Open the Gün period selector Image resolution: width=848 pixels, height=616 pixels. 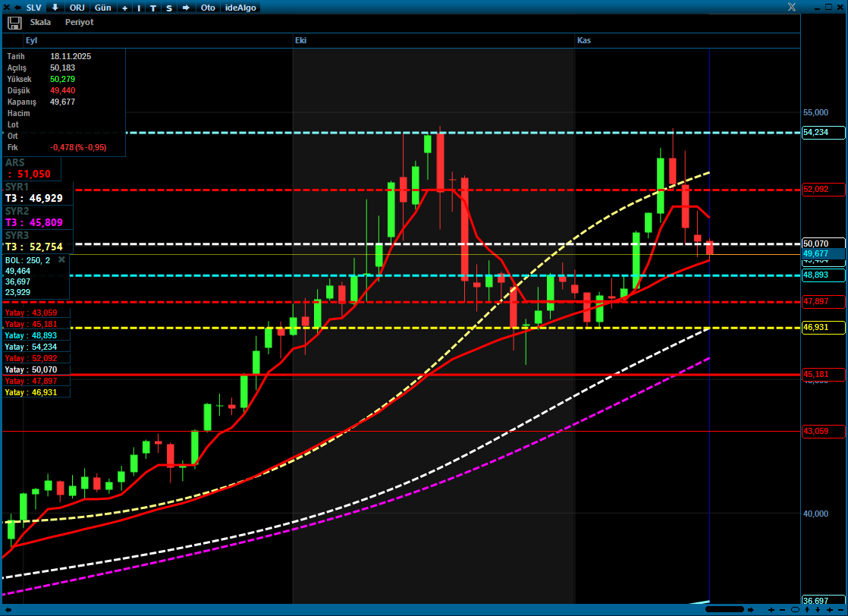coord(102,8)
